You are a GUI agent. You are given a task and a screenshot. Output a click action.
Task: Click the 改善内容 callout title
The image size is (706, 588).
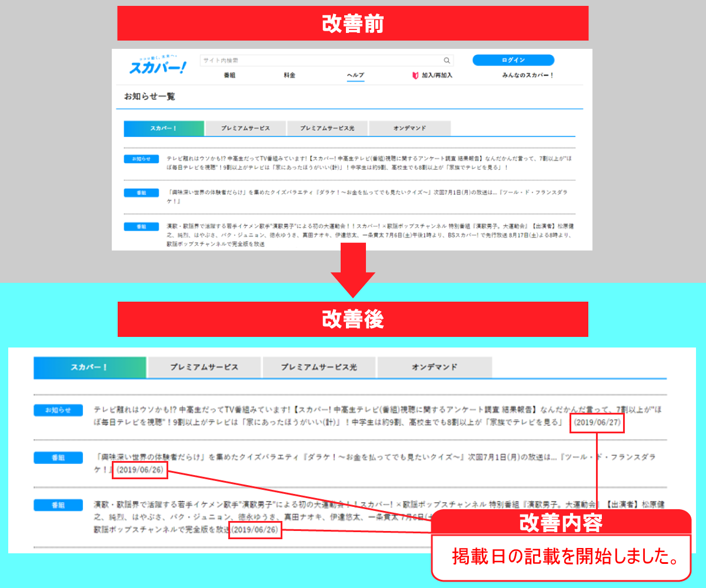click(x=561, y=523)
